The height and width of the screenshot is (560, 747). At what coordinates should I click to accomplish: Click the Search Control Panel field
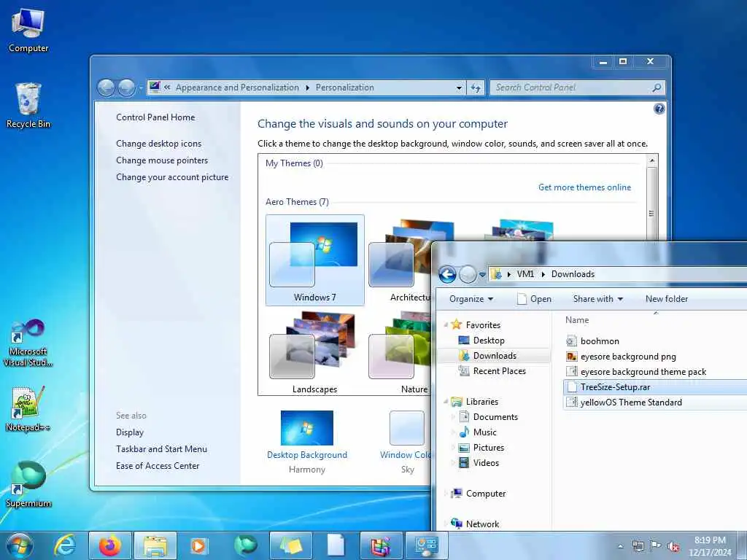point(578,87)
